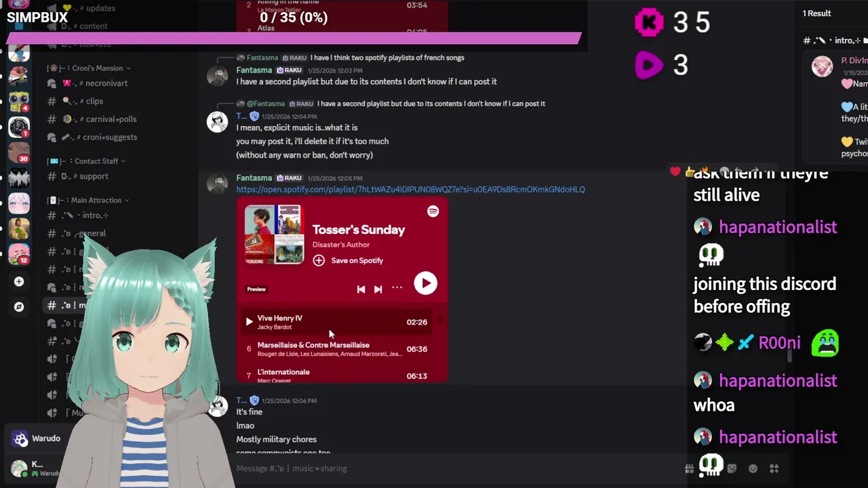
Task: Open the carnival polls channel
Action: (x=99, y=119)
